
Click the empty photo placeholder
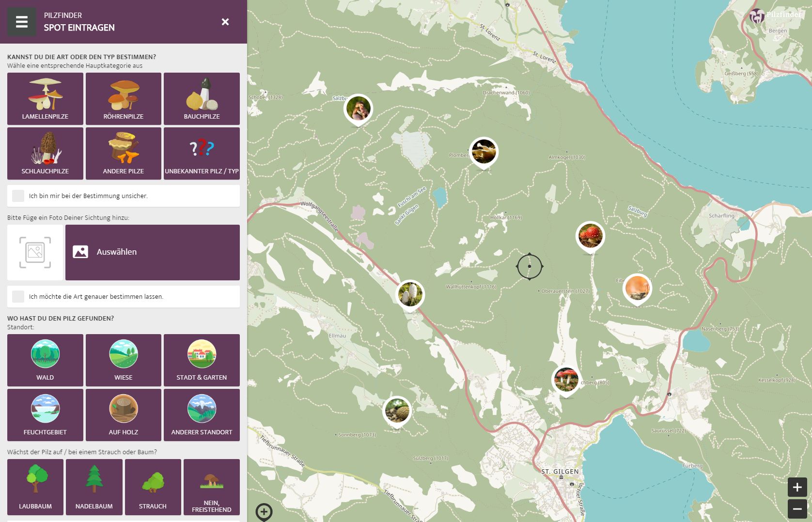click(x=35, y=252)
